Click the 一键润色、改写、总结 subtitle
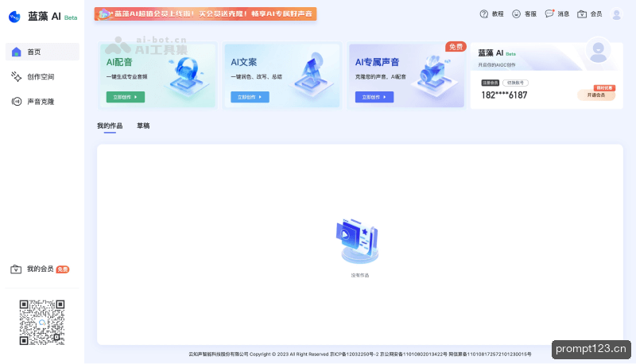Viewport: 636px width, 364px height. (256, 76)
